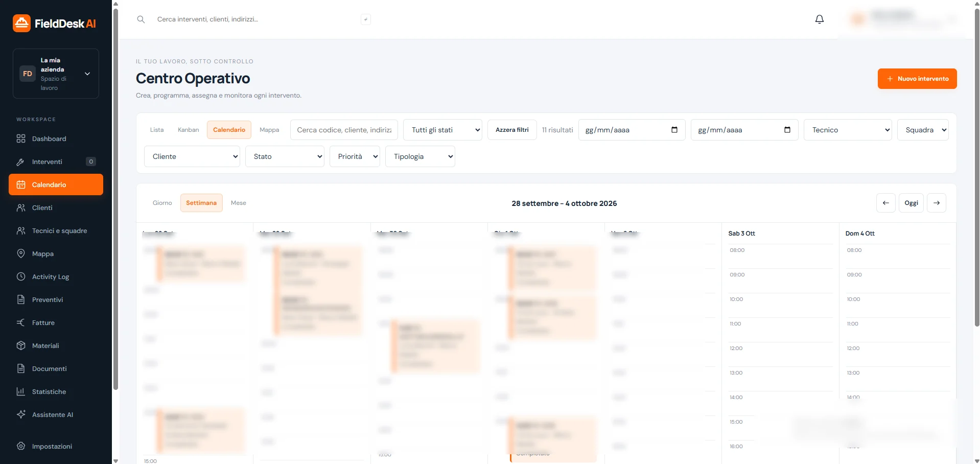Screen dimensions: 980x464
Task: Open the notifications bell
Action: point(819,19)
